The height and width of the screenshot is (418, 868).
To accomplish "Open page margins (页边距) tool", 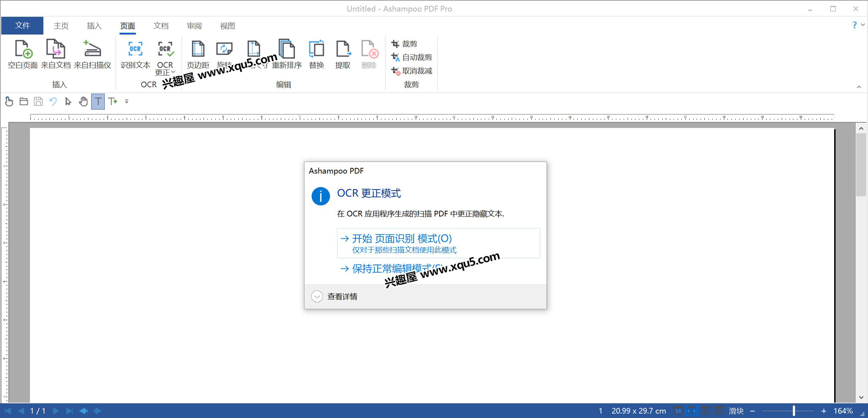I will click(x=198, y=54).
